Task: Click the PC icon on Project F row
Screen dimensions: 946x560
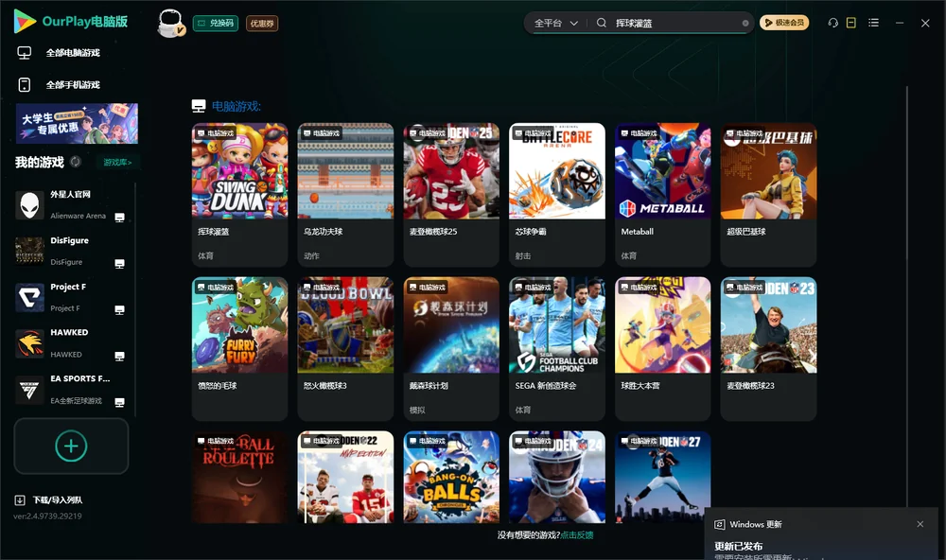Action: (119, 309)
